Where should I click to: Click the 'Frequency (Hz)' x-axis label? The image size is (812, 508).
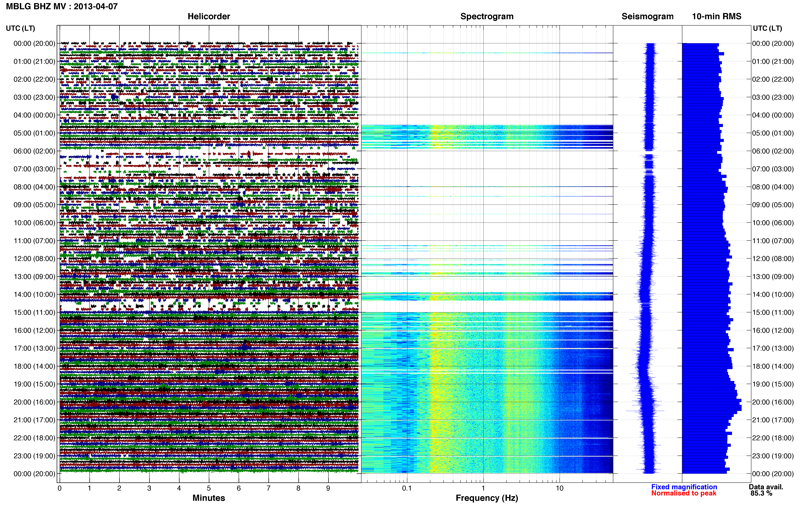[487, 498]
